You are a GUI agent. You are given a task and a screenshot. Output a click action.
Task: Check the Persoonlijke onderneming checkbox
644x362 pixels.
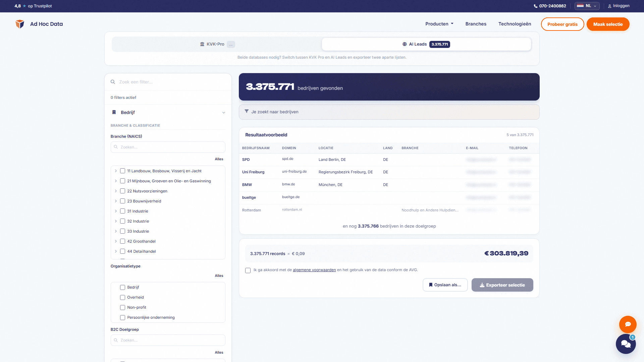point(123,317)
